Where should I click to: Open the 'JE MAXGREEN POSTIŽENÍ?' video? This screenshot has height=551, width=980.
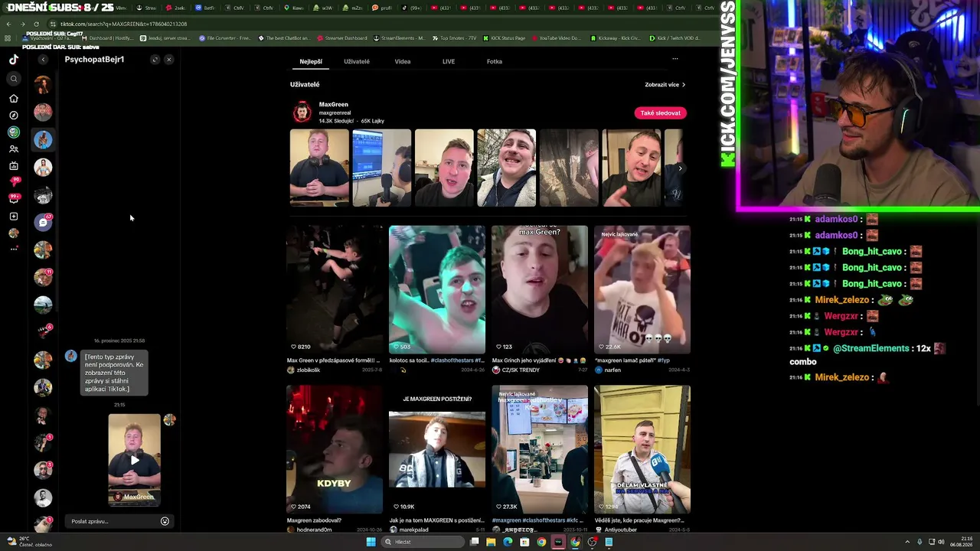[437, 449]
